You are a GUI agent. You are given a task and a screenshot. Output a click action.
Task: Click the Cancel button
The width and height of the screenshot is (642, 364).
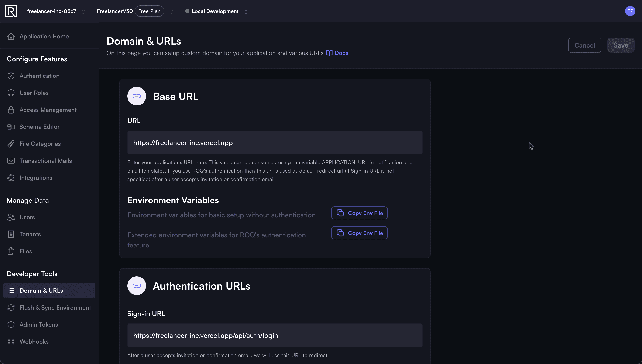584,45
